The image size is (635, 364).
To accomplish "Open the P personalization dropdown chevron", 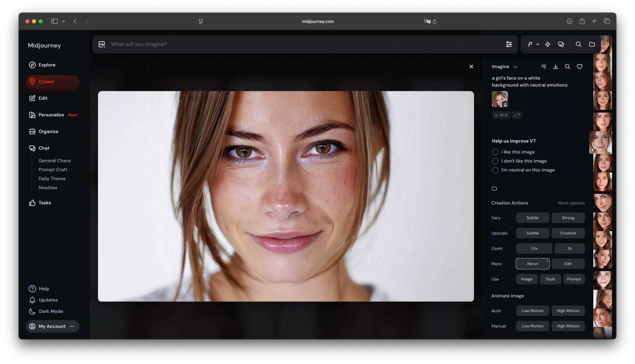I will pyautogui.click(x=538, y=44).
